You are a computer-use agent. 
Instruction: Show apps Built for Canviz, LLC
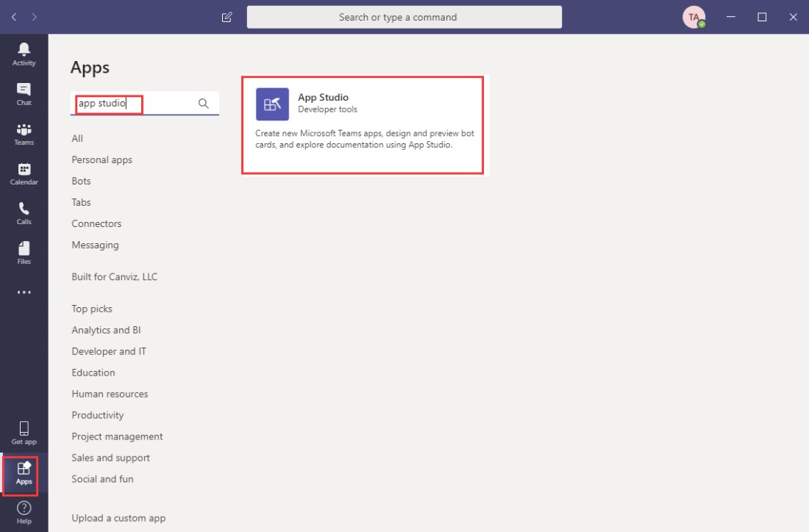coord(115,277)
